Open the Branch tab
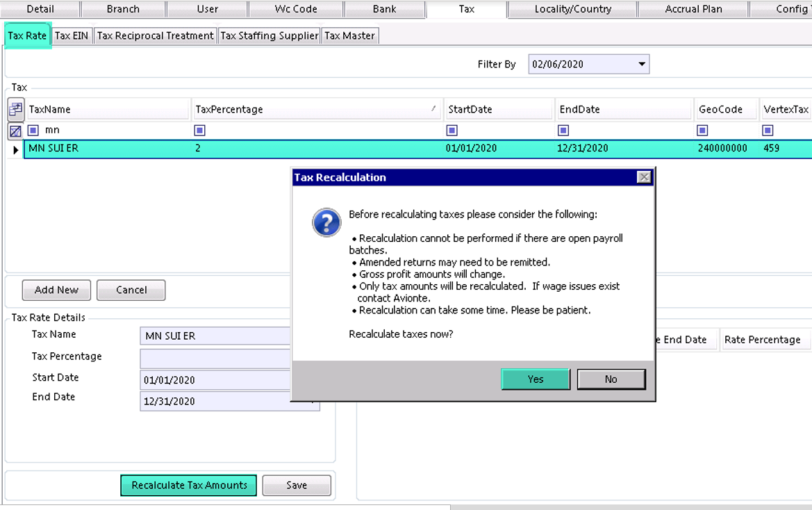Image resolution: width=812 pixels, height=510 pixels. [x=123, y=9]
